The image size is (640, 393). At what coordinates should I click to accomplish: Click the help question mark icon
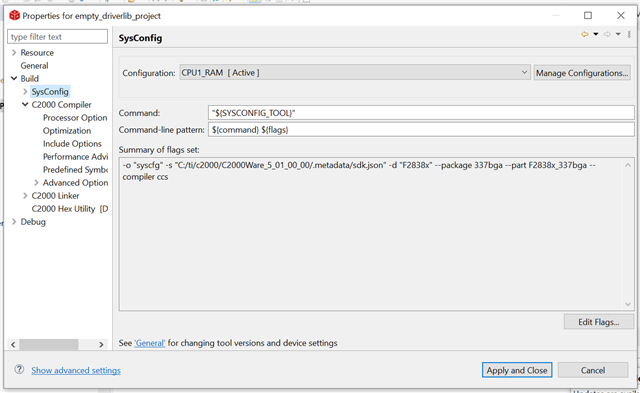(19, 369)
